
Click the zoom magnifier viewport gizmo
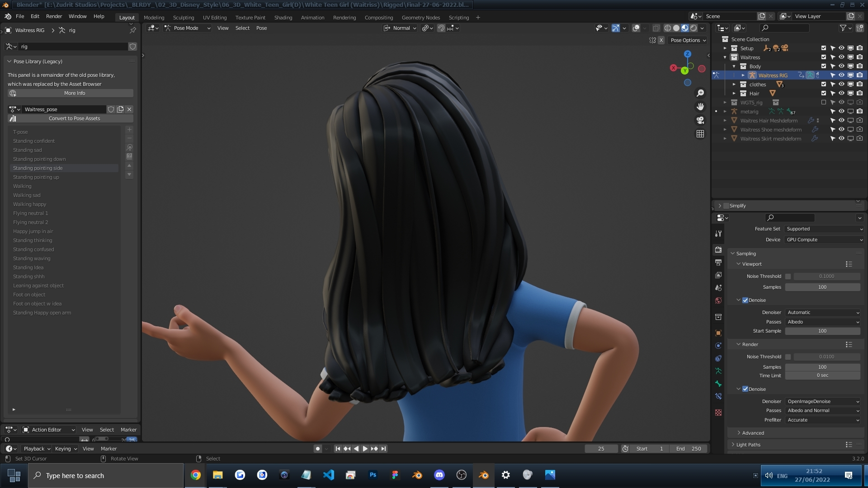[700, 93]
